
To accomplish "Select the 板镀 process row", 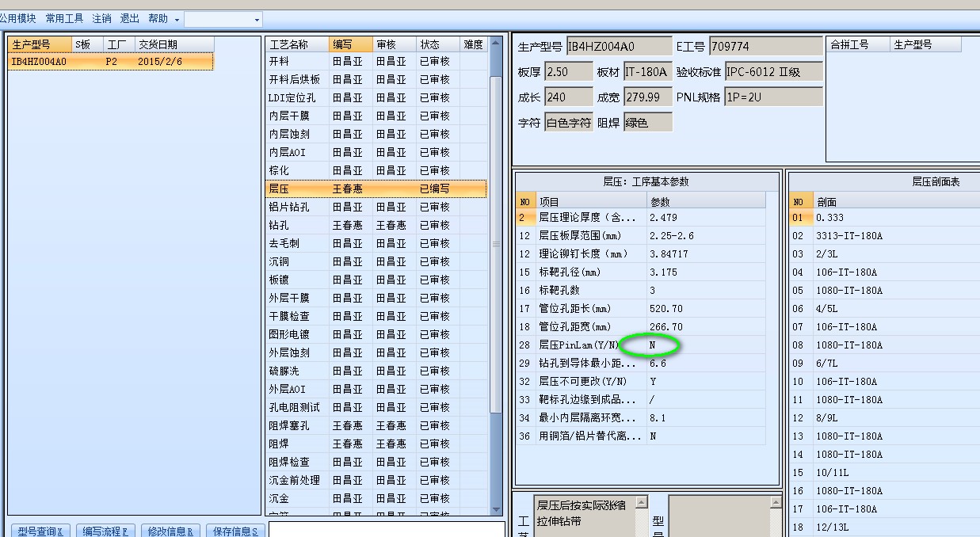I will [x=376, y=280].
